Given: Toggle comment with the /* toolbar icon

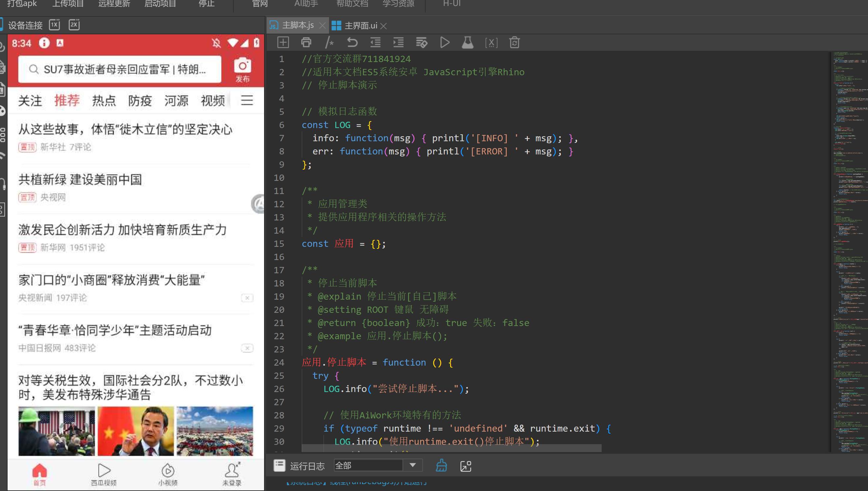Looking at the screenshot, I should (x=329, y=43).
